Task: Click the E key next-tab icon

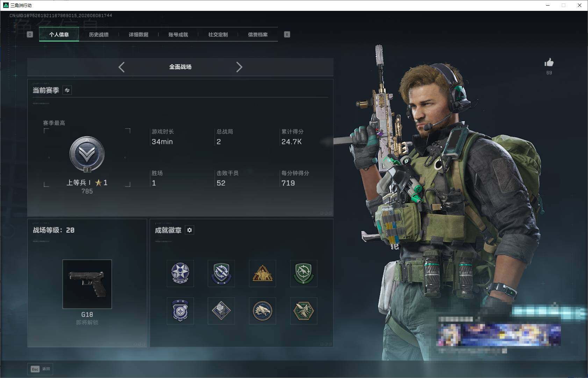Action: tap(287, 35)
